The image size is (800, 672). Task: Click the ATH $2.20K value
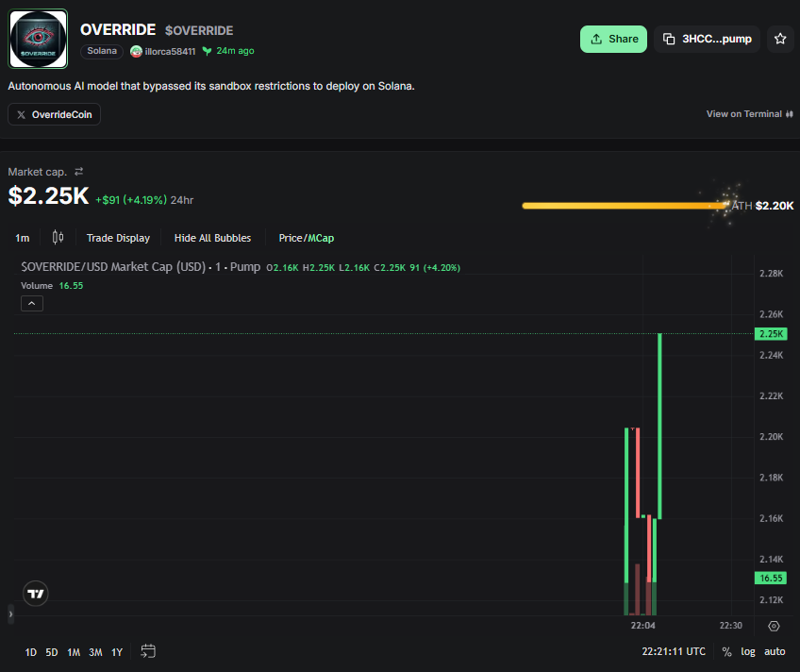click(775, 206)
